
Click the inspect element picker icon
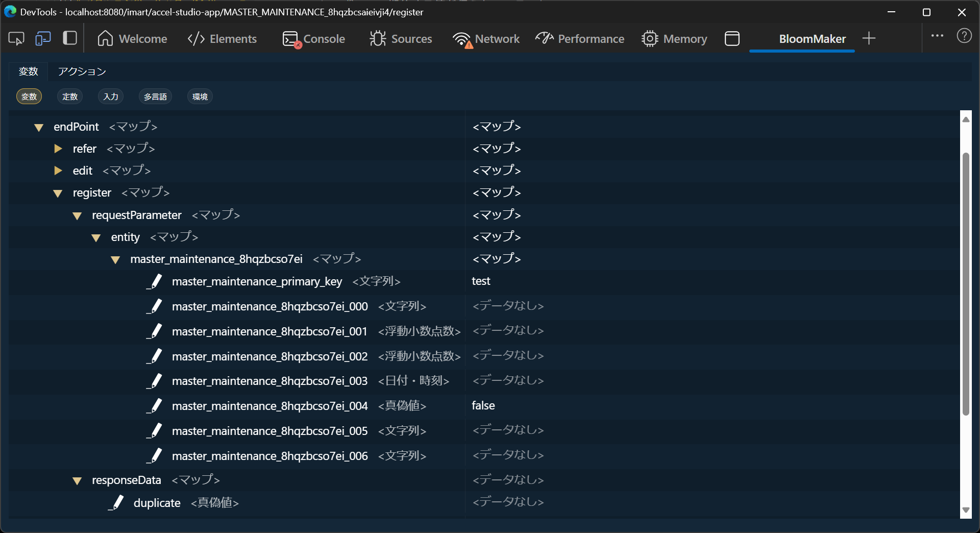pos(16,39)
